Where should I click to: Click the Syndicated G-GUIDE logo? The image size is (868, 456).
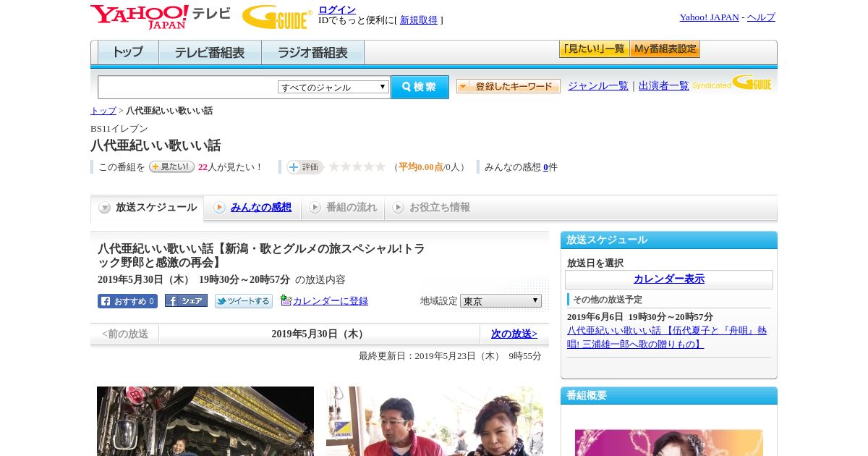[732, 83]
